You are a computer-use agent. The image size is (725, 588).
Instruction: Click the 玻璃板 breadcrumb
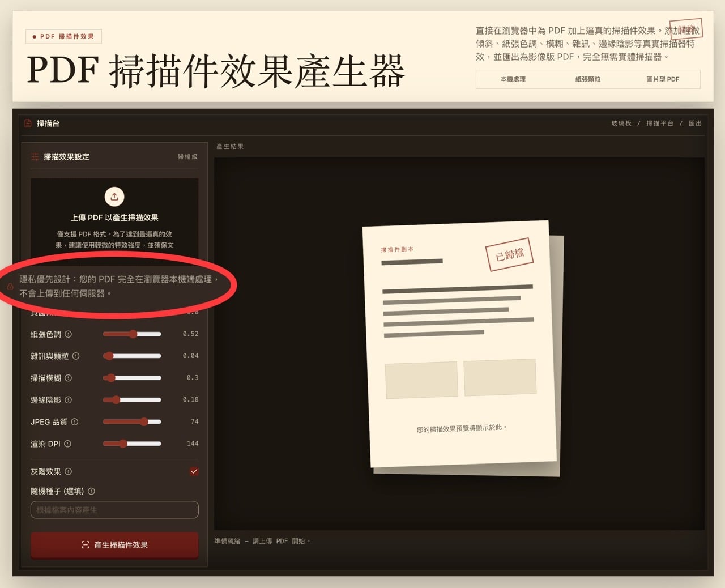click(x=621, y=123)
